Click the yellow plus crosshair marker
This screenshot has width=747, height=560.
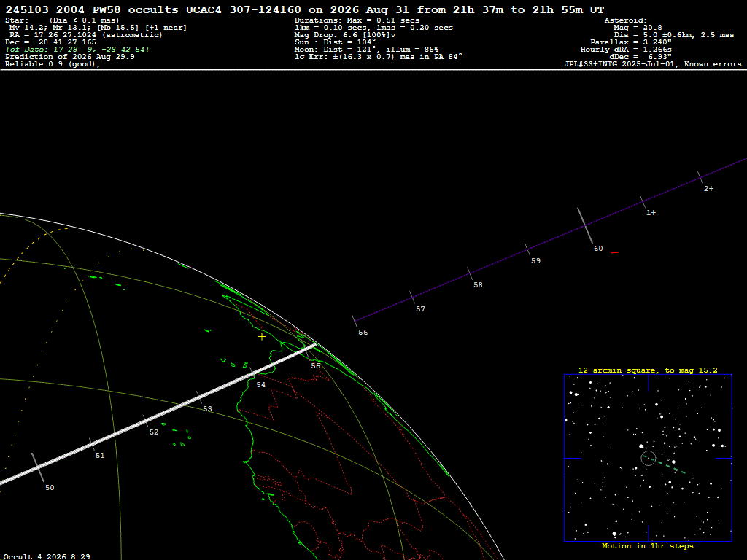[262, 337]
